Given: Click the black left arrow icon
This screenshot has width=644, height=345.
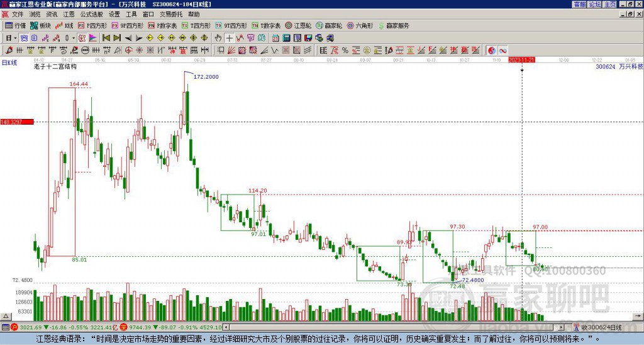Looking at the screenshot, I should coord(128,38).
